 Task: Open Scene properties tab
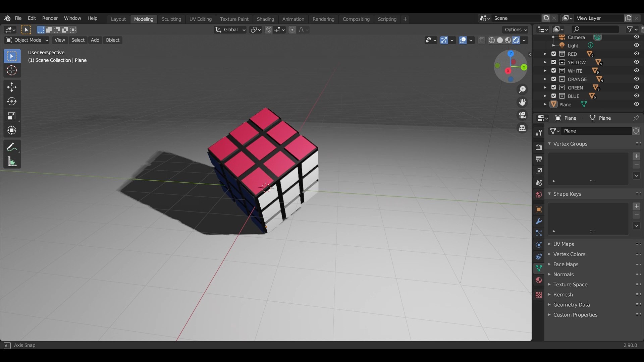click(x=539, y=183)
